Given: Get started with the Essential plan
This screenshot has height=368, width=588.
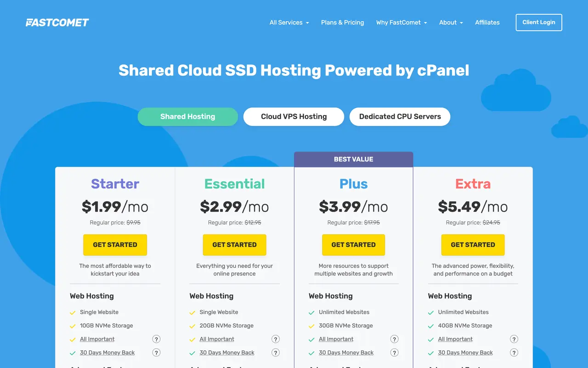Looking at the screenshot, I should (x=234, y=245).
